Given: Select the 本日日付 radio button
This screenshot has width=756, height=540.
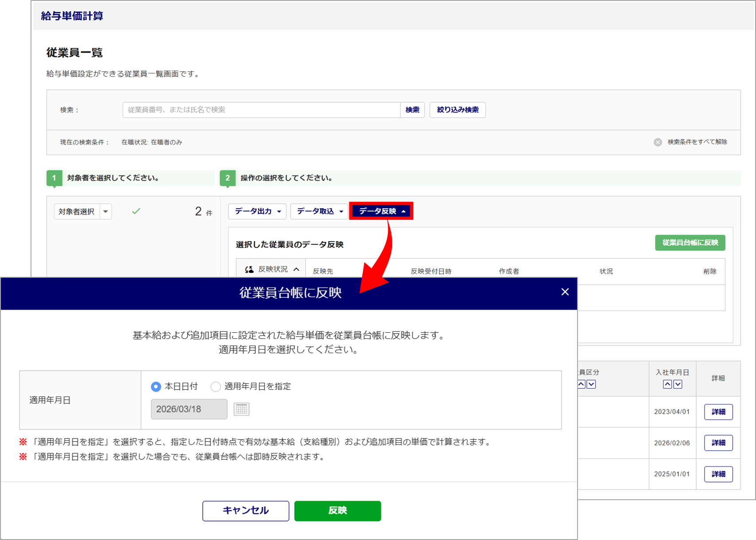Looking at the screenshot, I should (156, 387).
